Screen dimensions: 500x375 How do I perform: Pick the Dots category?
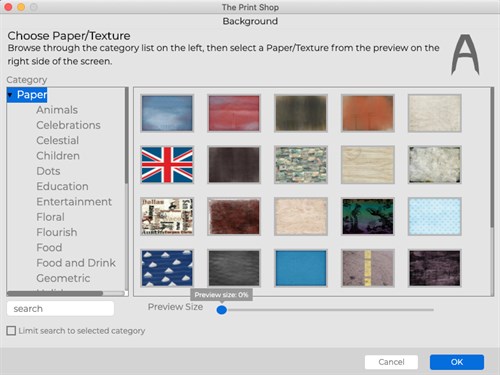[48, 171]
